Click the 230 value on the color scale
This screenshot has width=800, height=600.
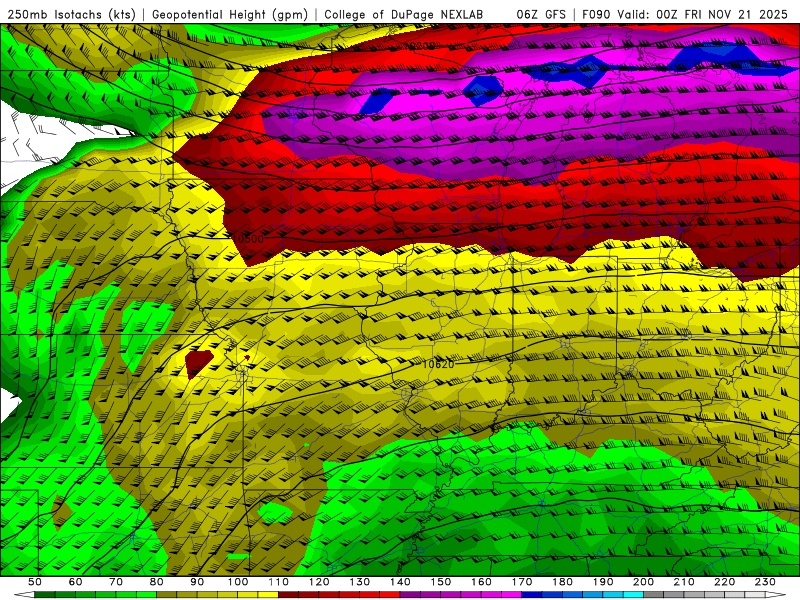click(x=765, y=582)
